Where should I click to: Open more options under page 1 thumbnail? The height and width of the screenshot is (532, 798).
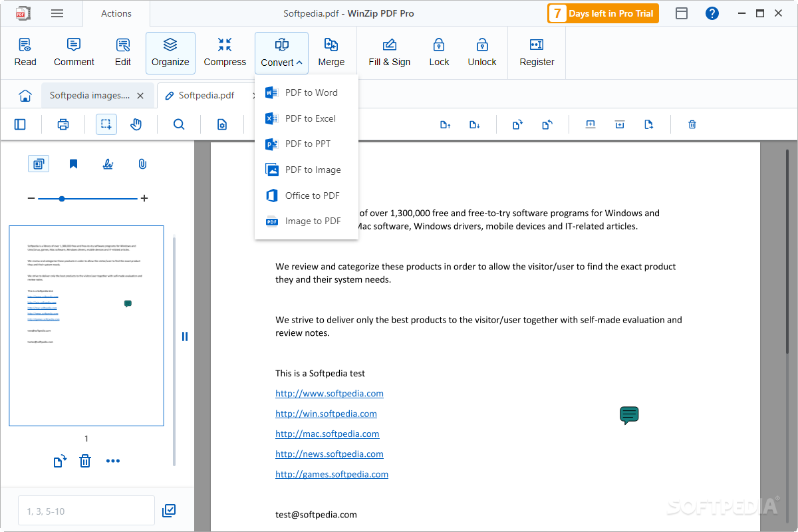click(113, 461)
